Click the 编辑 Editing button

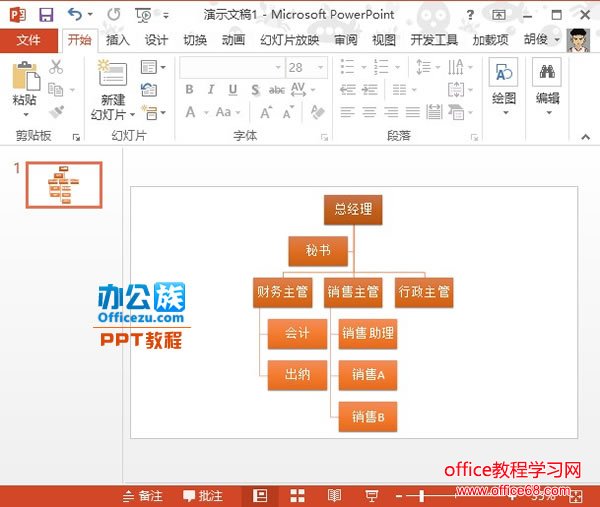(x=548, y=88)
